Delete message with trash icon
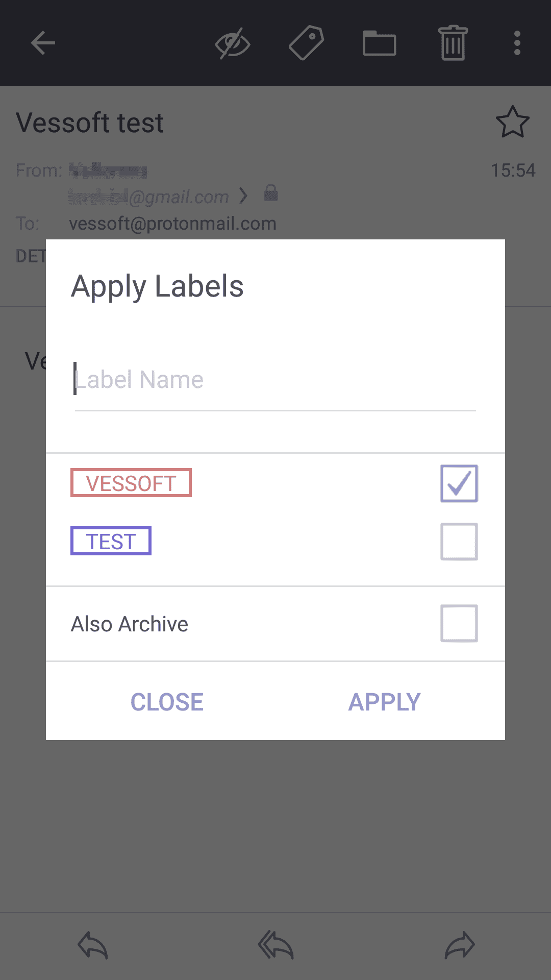Image resolution: width=551 pixels, height=980 pixels. pos(453,43)
